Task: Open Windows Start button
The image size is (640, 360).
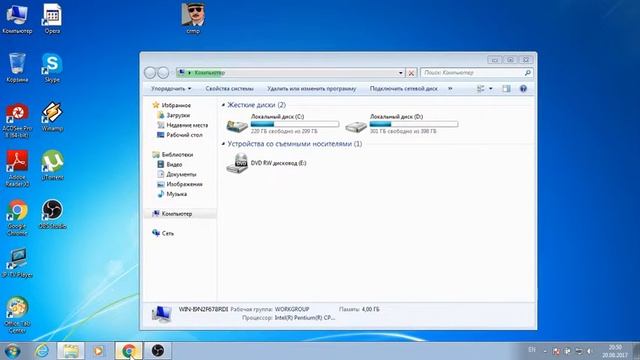Action: pyautogui.click(x=13, y=351)
